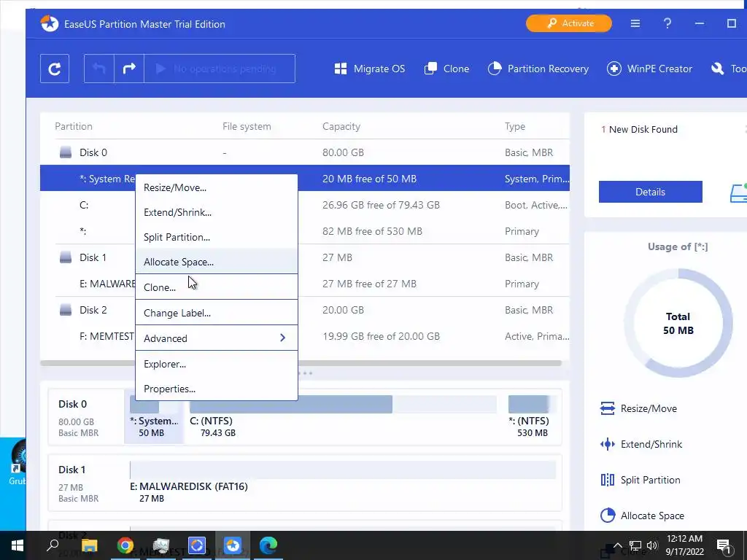The width and height of the screenshot is (747, 560).
Task: Select System 50 MB block in disk map
Action: coord(154,416)
